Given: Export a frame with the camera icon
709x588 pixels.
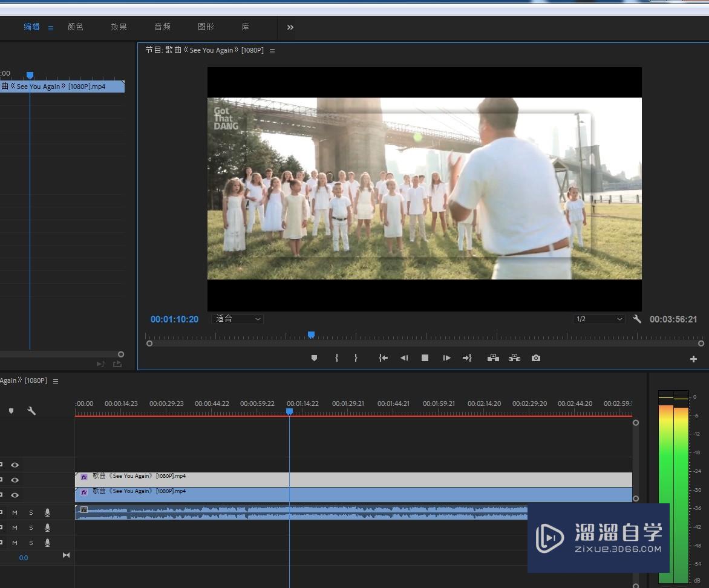Looking at the screenshot, I should (536, 358).
